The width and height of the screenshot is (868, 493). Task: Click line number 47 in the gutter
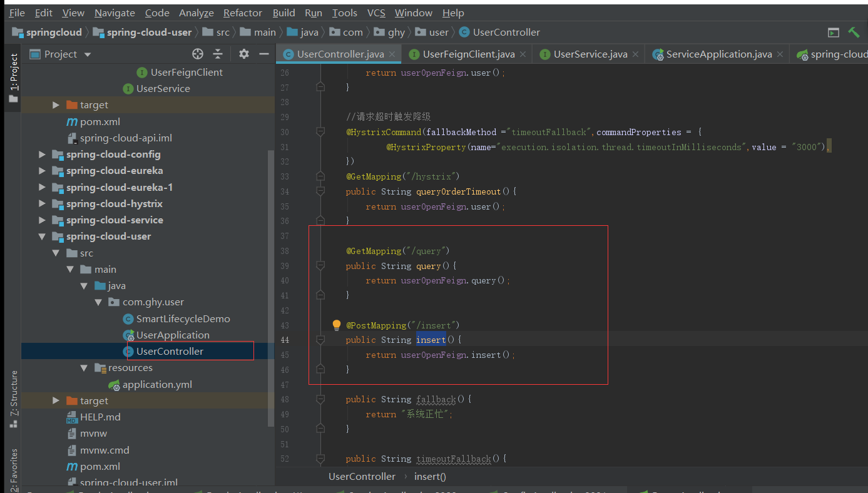pyautogui.click(x=285, y=384)
